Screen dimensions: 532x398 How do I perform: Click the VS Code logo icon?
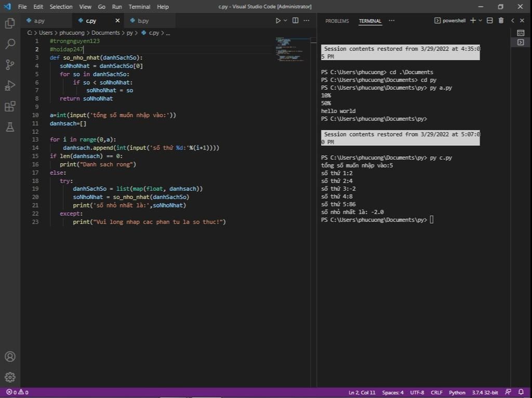point(7,6)
